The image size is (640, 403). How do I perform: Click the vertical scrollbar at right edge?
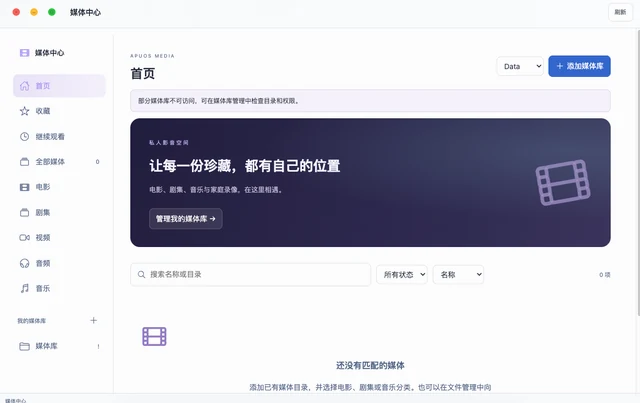click(638, 171)
